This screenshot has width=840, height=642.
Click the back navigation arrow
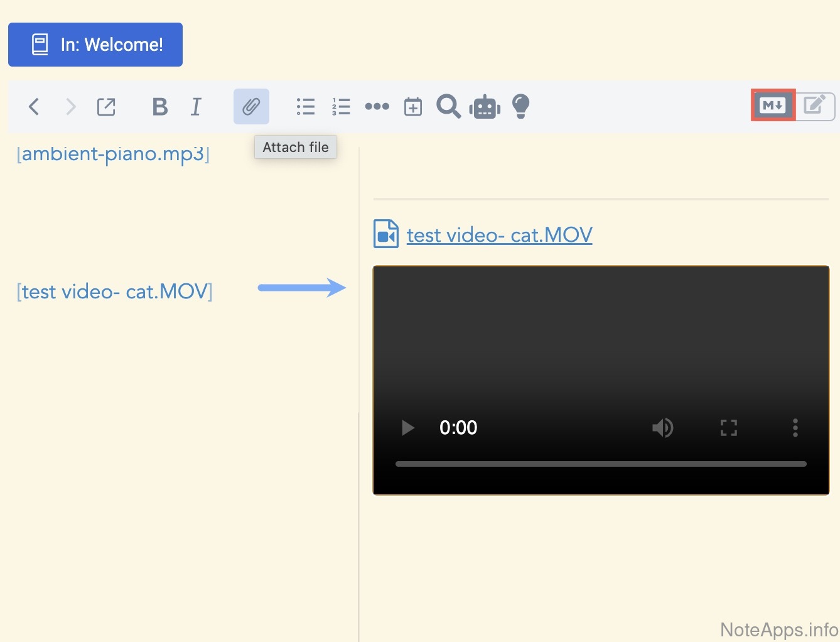34,107
